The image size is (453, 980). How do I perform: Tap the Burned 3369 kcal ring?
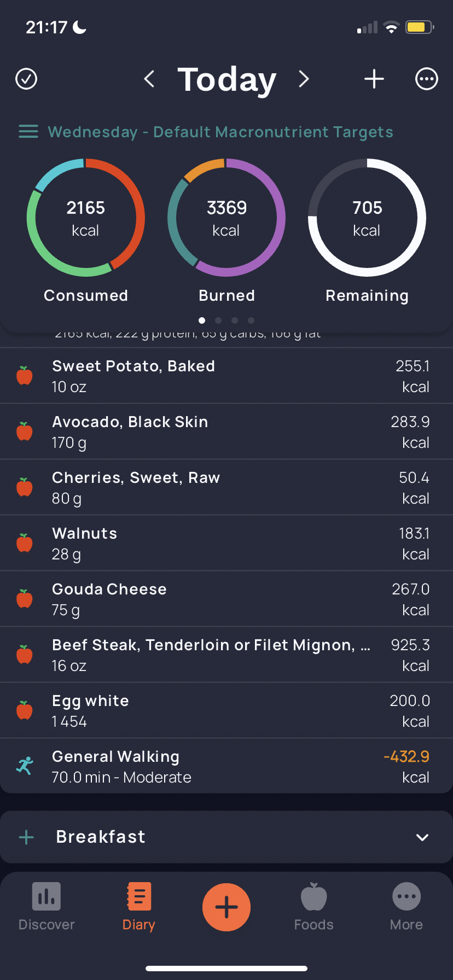[x=226, y=218]
